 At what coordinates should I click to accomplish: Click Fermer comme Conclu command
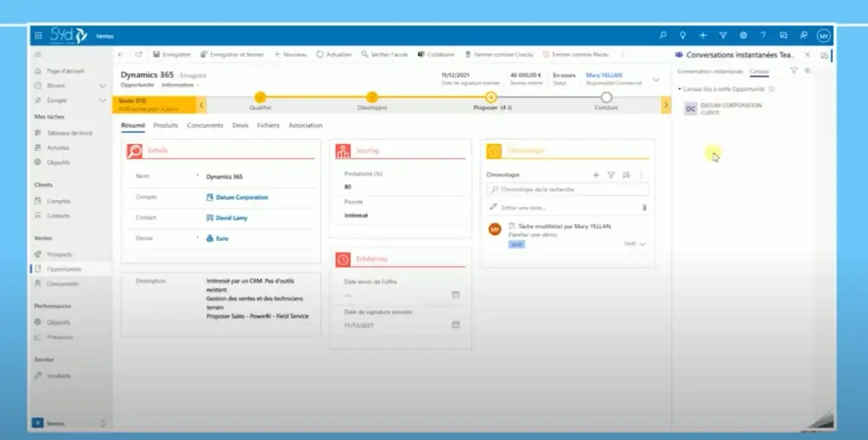click(x=498, y=54)
